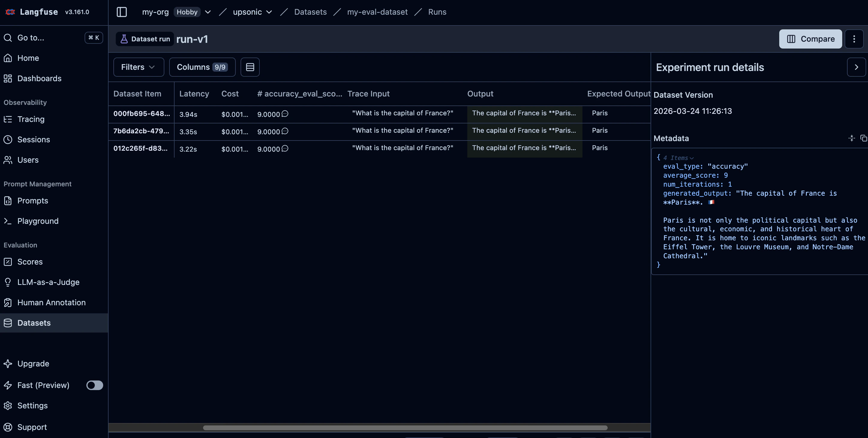
Task: Click the Compare button
Action: click(810, 39)
